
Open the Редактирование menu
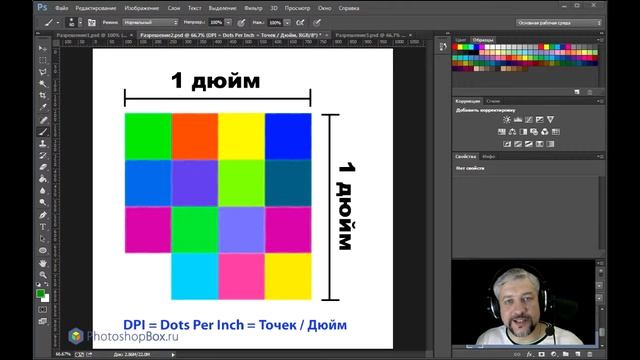[x=96, y=8]
